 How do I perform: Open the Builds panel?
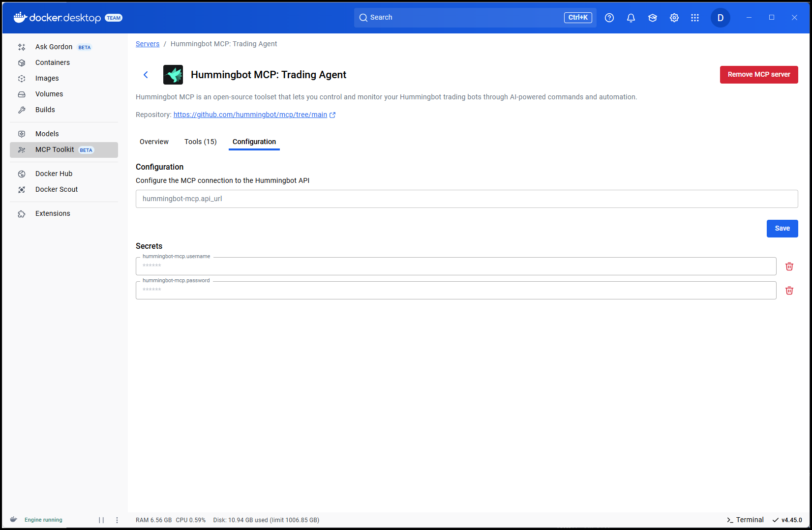pyautogui.click(x=45, y=110)
